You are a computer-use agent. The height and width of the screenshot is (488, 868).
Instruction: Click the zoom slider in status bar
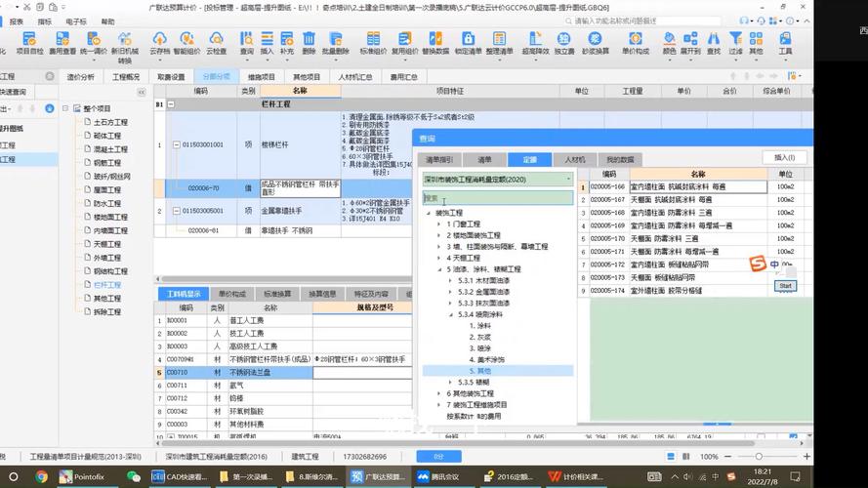[759, 457]
